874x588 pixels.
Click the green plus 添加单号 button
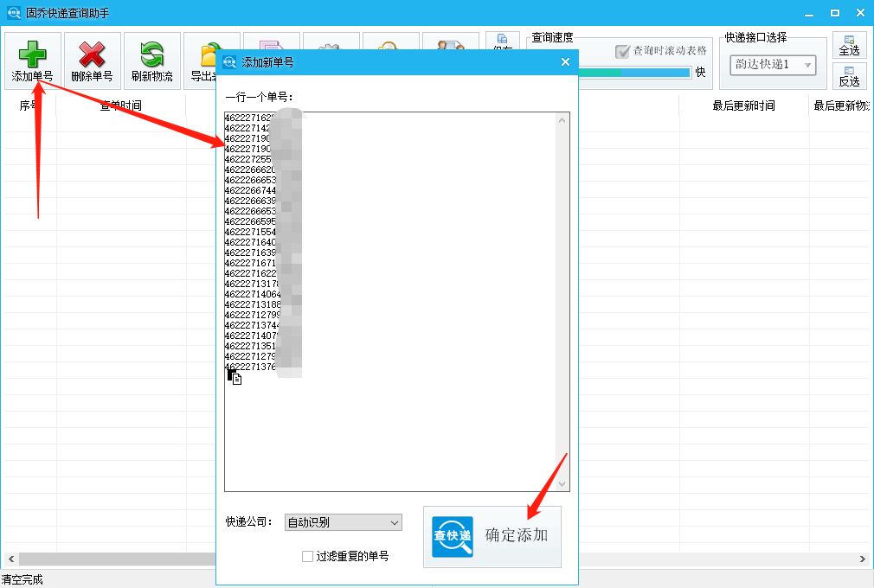(33, 61)
